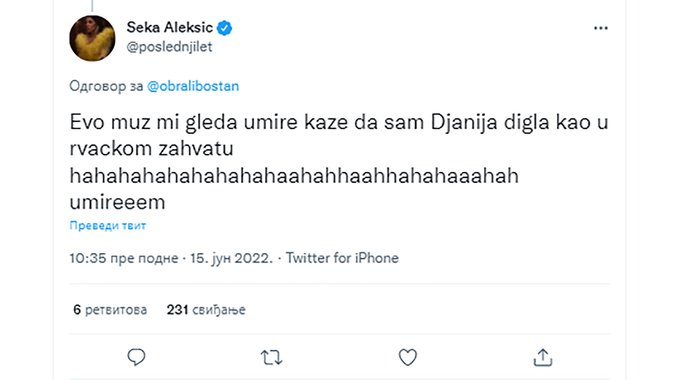Click Преведи твит to translate the tweet
This screenshot has height=380, width=676.
coord(108,225)
